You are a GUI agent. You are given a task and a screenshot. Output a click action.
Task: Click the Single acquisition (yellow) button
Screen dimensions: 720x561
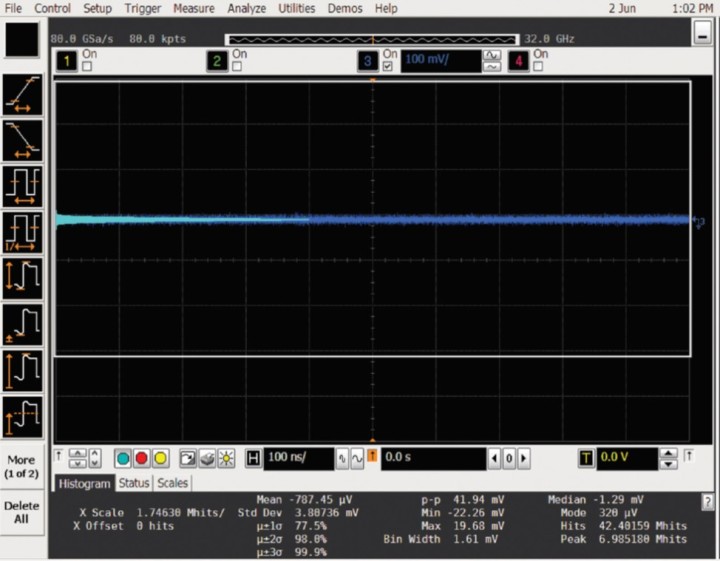point(160,458)
